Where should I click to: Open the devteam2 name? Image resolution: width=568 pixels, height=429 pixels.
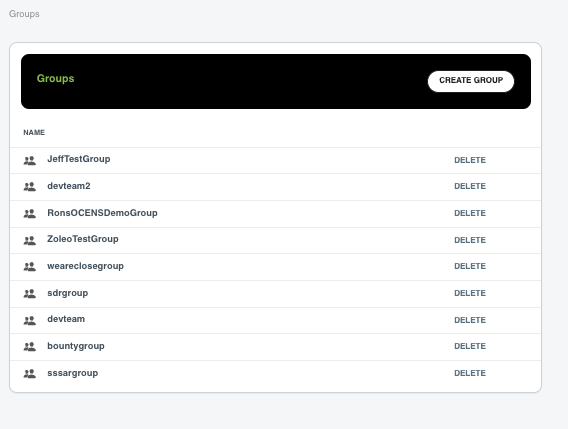pos(69,186)
